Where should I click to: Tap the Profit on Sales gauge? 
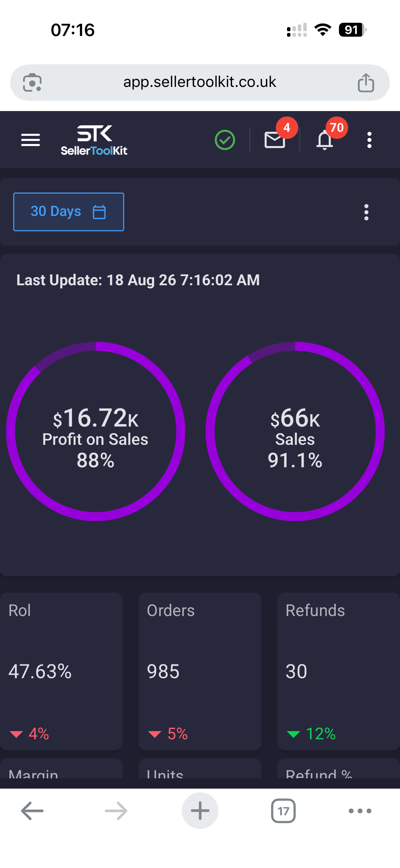96,431
